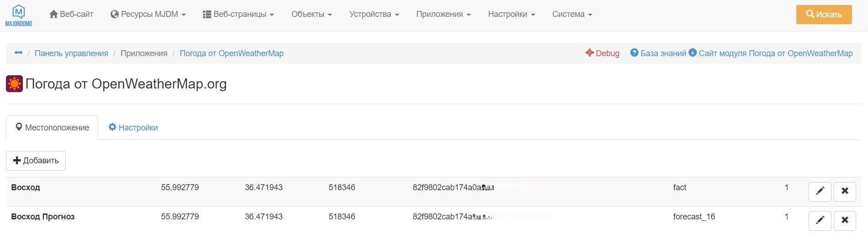Expand the Веб-страницы dropdown menu
This screenshot has height=239, width=868.
[x=238, y=15]
